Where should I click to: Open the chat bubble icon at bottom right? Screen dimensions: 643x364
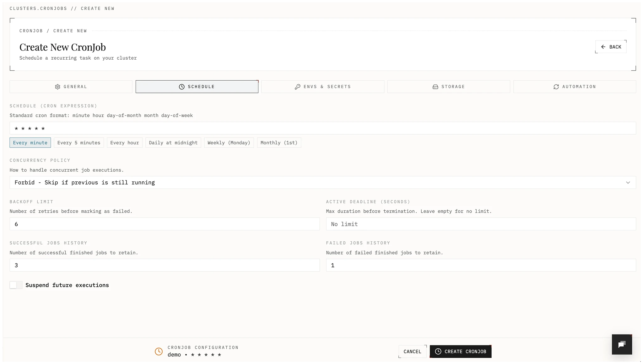[x=622, y=344]
